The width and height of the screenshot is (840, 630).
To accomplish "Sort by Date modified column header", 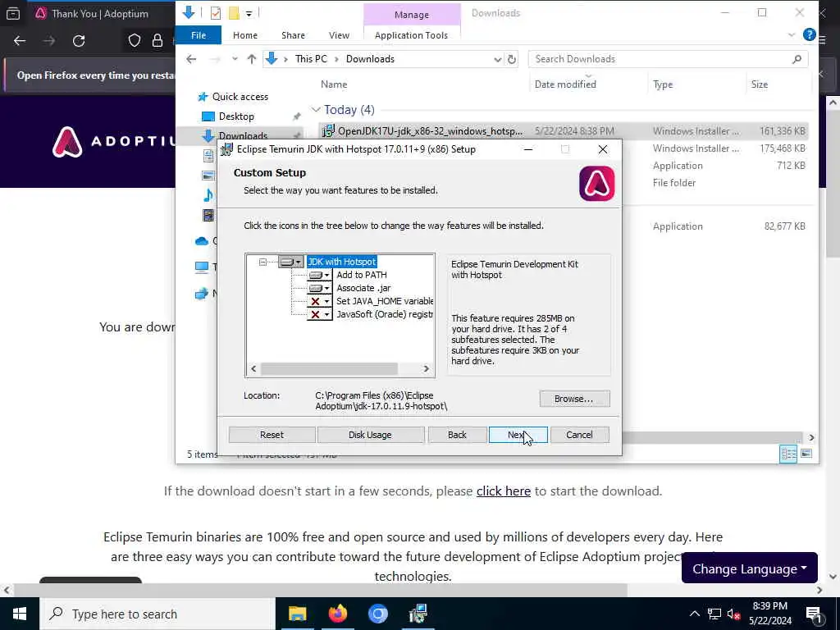I will tap(565, 84).
